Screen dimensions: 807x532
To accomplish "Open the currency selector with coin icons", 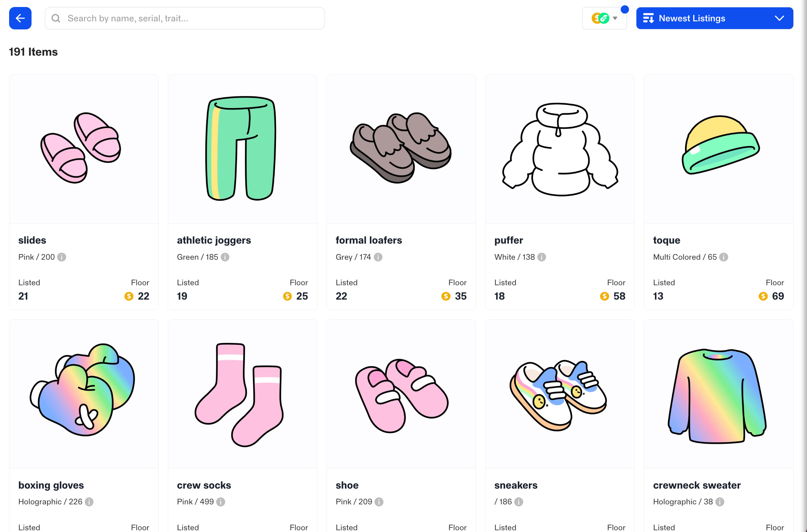I will 600,18.
